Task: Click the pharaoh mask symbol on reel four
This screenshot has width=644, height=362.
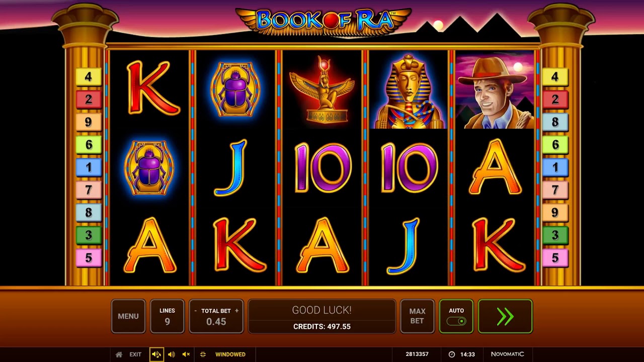Action: [408, 90]
